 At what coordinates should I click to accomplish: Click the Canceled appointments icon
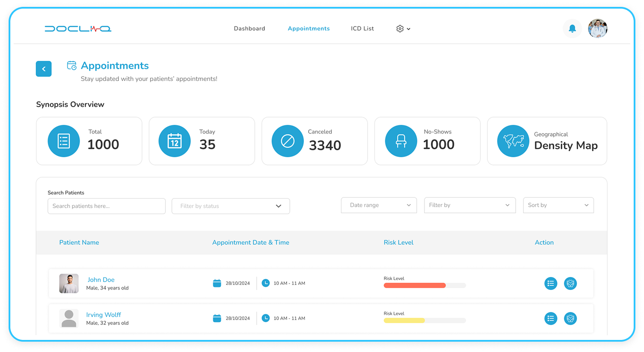(288, 140)
